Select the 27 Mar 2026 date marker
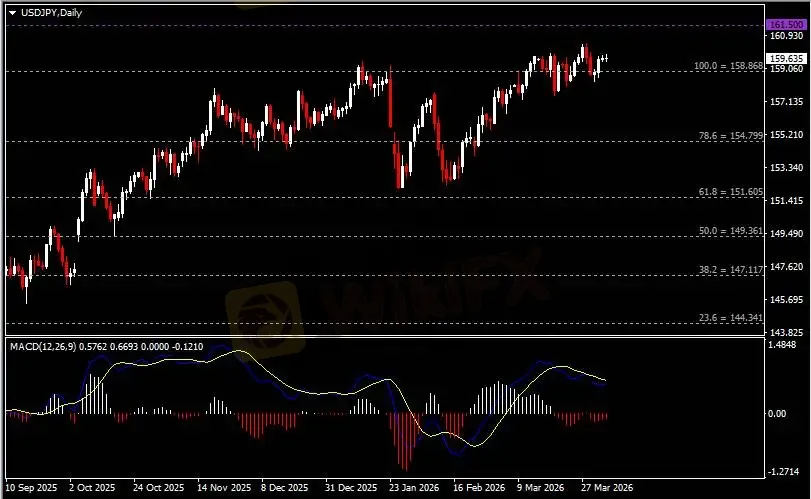Image resolution: width=811 pixels, height=499 pixels. pyautogui.click(x=602, y=489)
